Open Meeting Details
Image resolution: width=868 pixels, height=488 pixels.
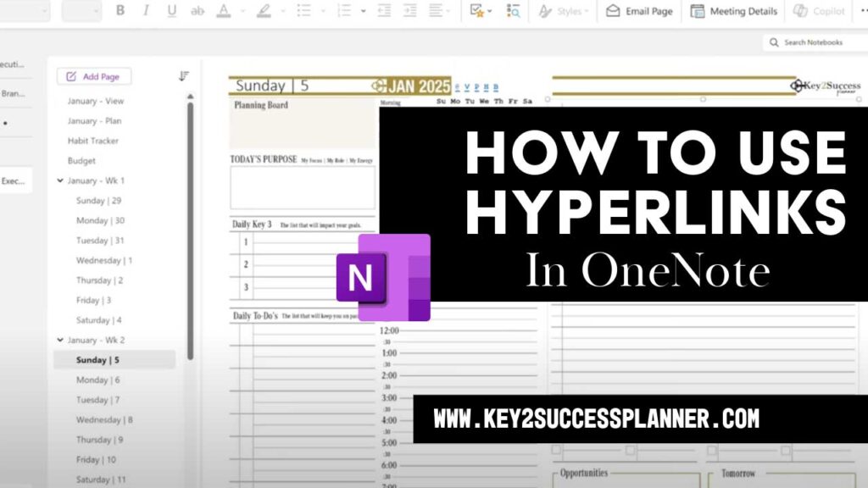point(732,11)
